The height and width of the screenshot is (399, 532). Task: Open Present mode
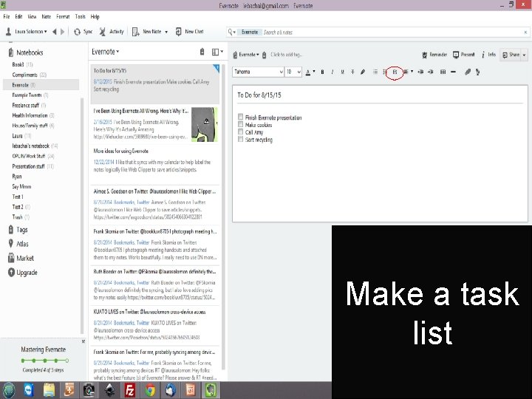[x=463, y=55]
